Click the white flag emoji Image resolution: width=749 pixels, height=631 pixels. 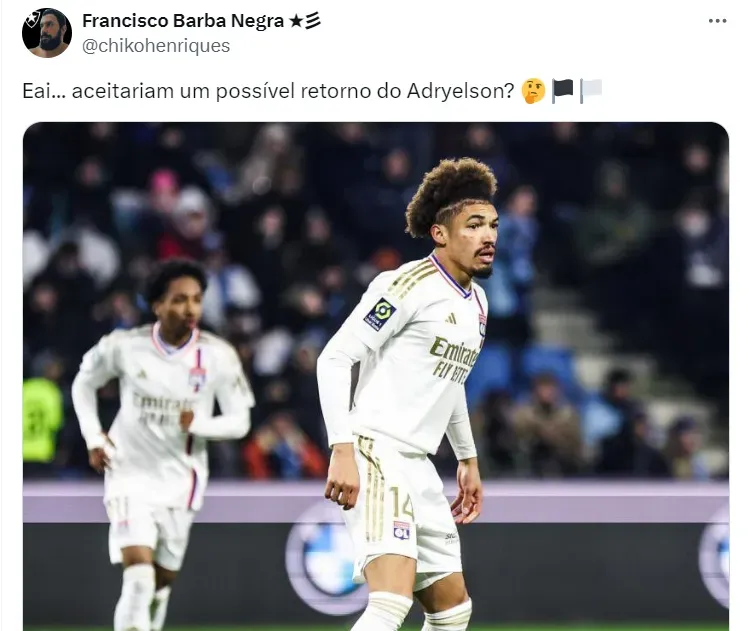(x=590, y=91)
